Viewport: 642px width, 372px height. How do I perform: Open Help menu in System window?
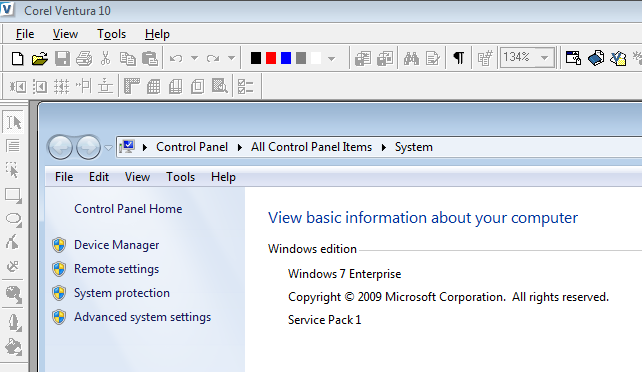[x=223, y=177]
